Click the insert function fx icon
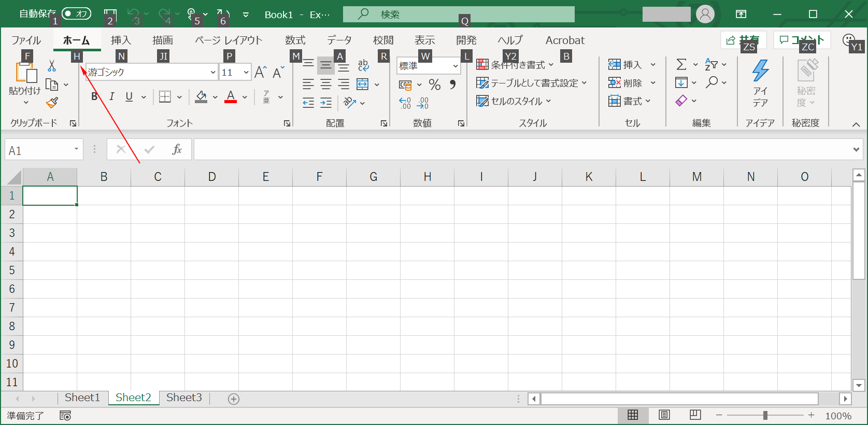 point(177,150)
